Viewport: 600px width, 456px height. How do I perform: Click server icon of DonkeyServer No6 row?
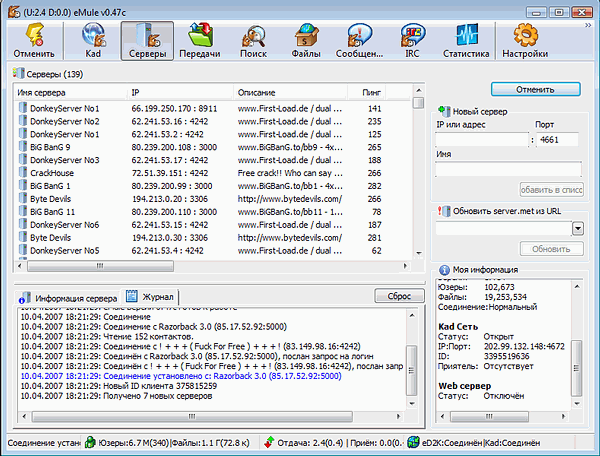pos(23,224)
